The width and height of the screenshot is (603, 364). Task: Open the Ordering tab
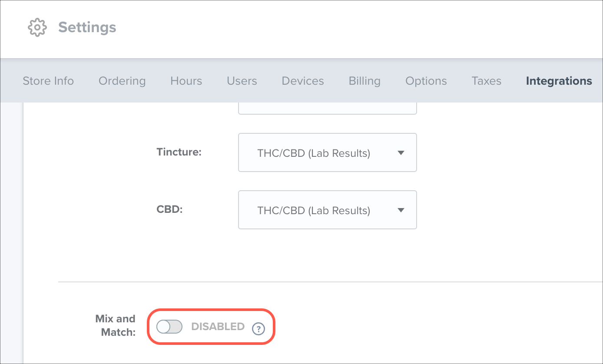[122, 81]
